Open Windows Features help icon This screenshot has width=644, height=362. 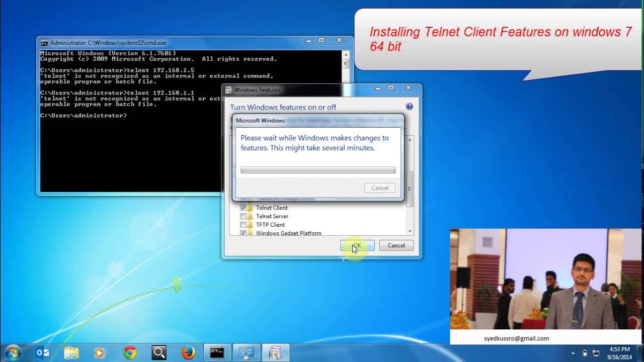[409, 107]
